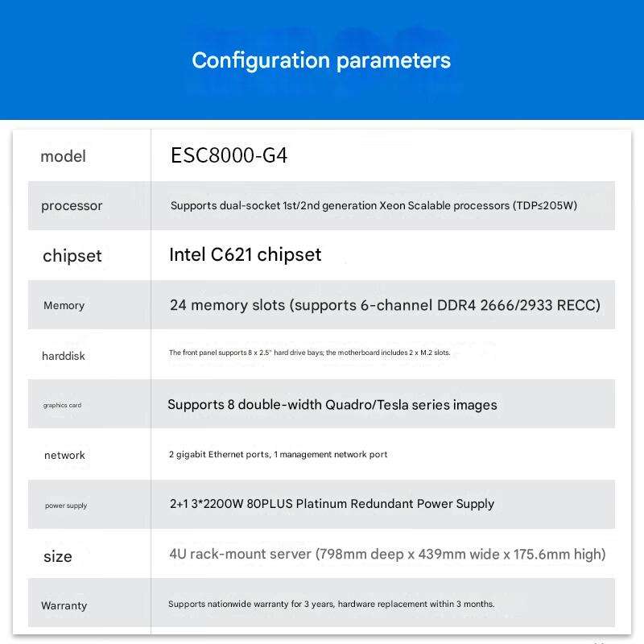
Task: Click the processor row label
Action: pos(72,206)
